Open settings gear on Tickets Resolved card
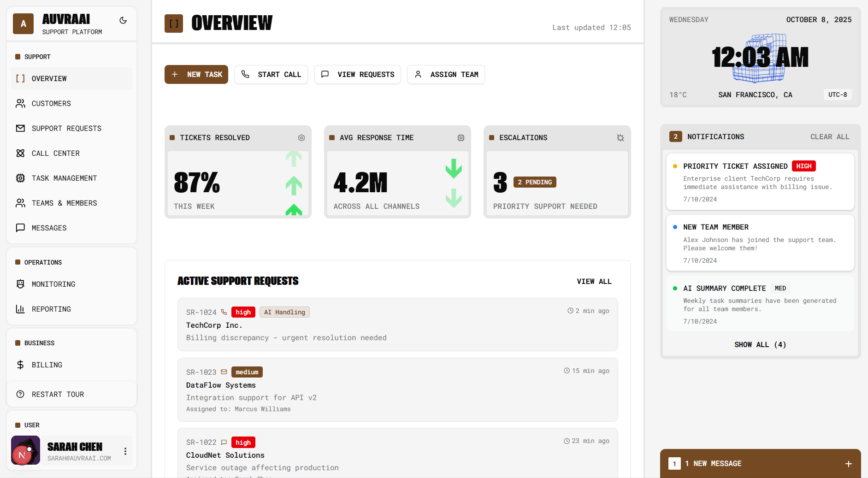This screenshot has height=478, width=868. click(x=301, y=137)
